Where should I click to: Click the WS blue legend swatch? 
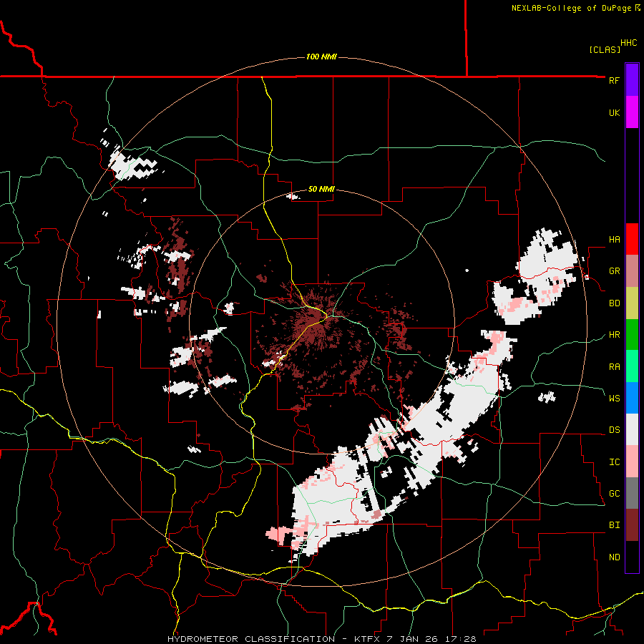coord(632,398)
